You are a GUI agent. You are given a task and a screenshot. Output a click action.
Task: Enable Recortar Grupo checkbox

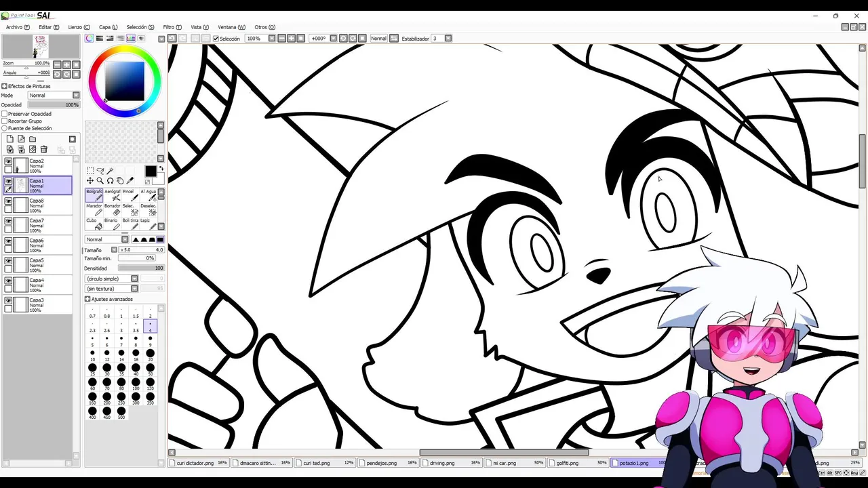coord(4,121)
